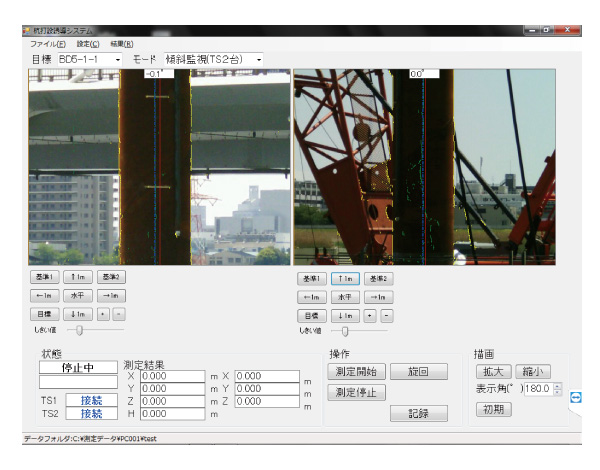Click 水平 button under left camera view
The height and width of the screenshot is (470, 600).
click(x=78, y=295)
